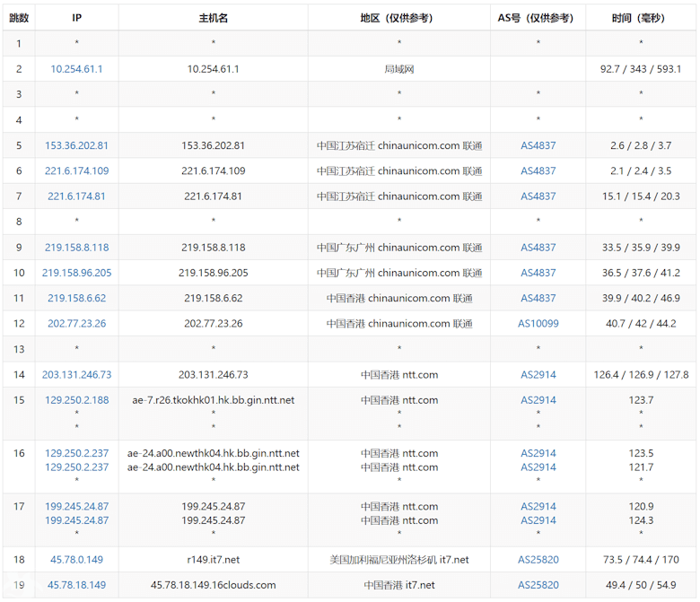Open the 221.6.174.109 IP link
Screen dimensions: 700x602
coord(76,170)
